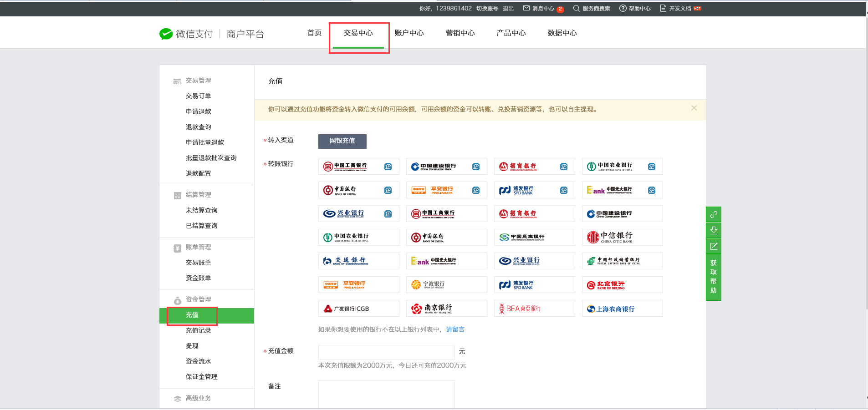Click the 获取帮助 floating help button

pyautogui.click(x=714, y=277)
